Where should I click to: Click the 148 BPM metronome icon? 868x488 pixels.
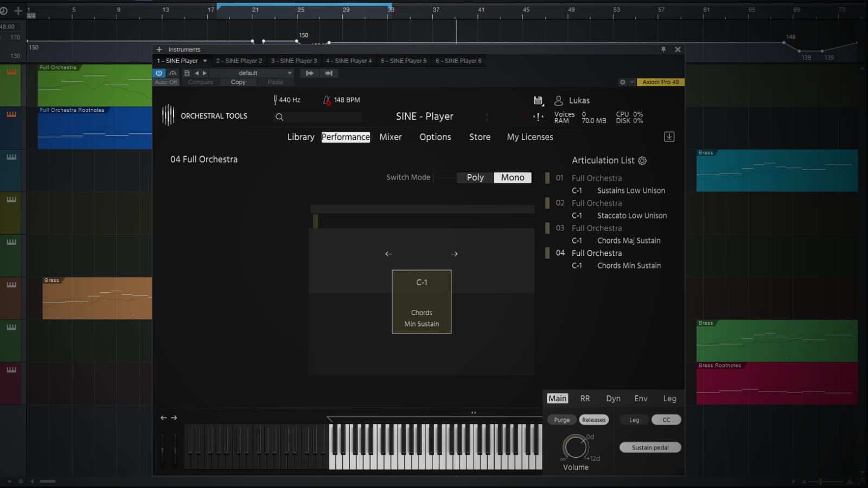(x=327, y=99)
